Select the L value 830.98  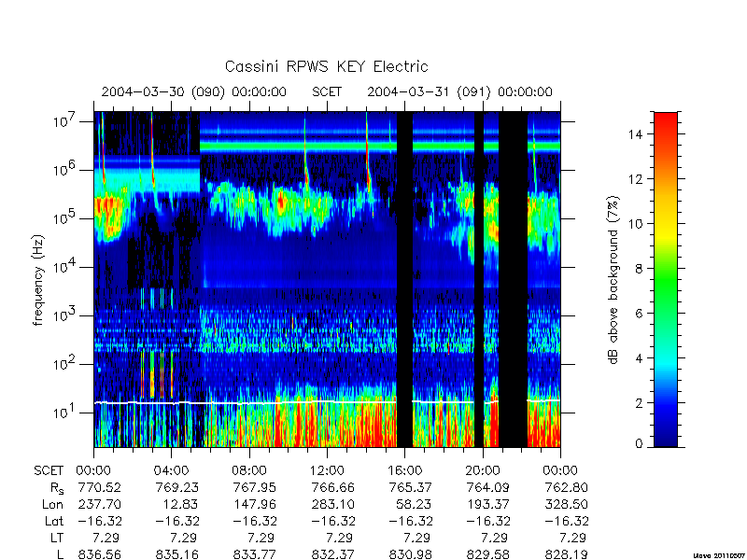pos(410,554)
